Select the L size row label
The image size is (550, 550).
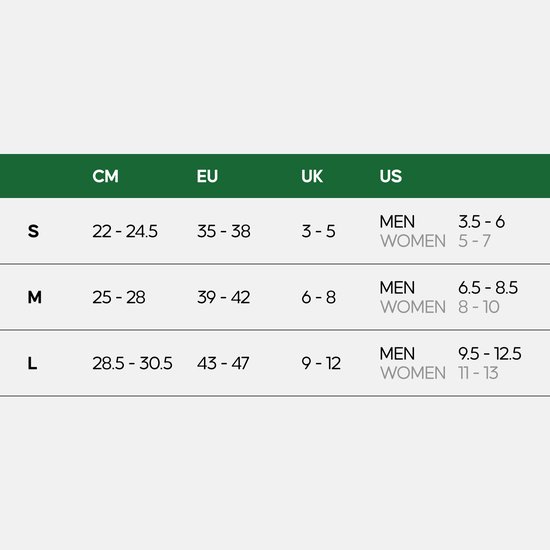[x=32, y=363]
